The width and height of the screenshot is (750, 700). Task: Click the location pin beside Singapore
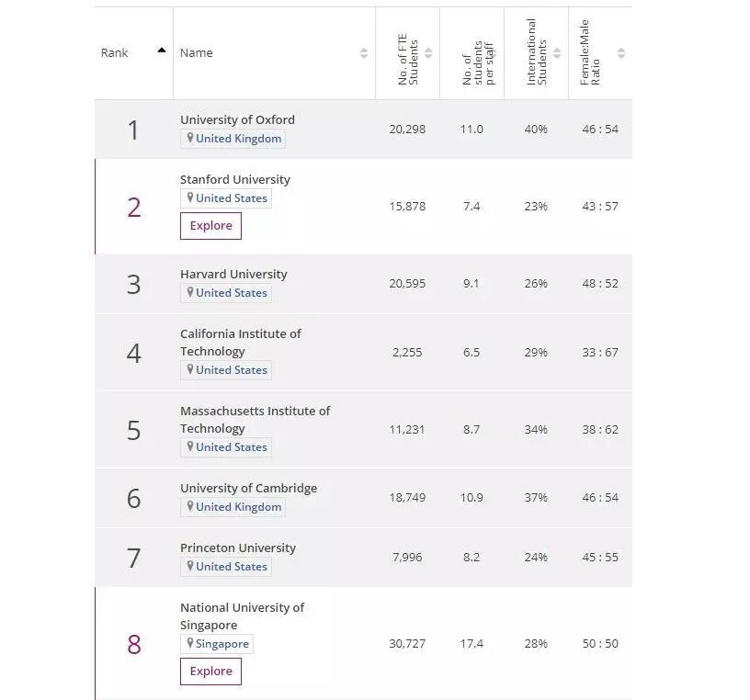(x=190, y=643)
